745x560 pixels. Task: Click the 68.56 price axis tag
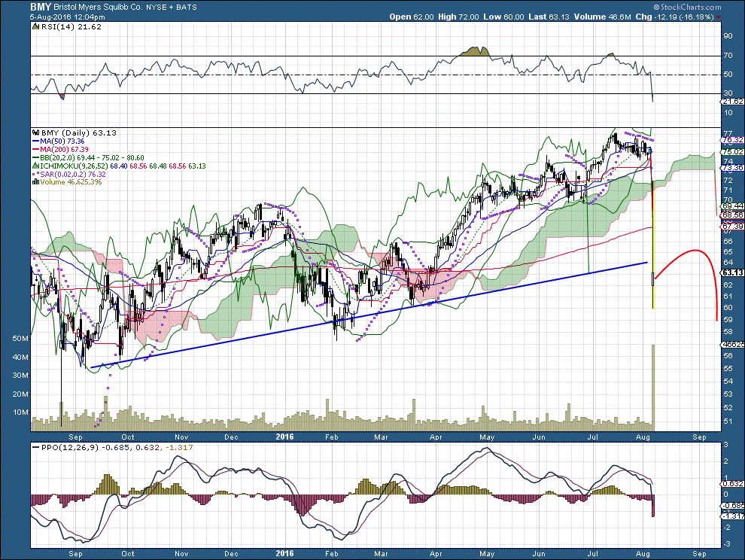point(732,215)
